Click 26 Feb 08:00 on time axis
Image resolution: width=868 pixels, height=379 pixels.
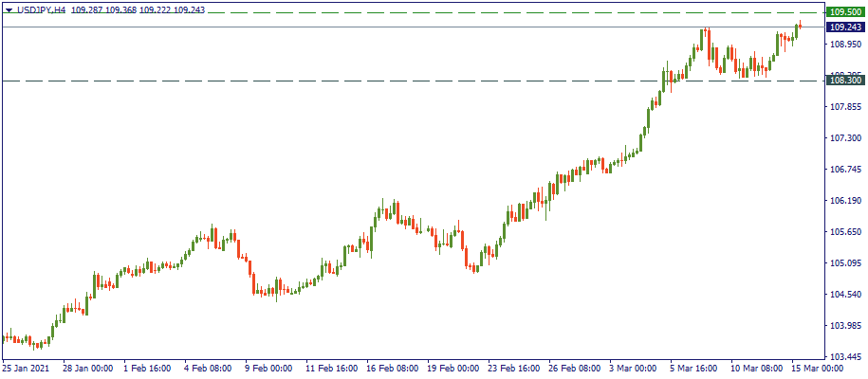(x=575, y=368)
